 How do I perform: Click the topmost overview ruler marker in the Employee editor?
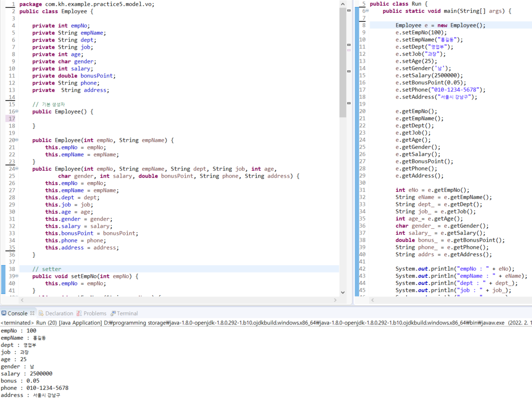(349, 11)
